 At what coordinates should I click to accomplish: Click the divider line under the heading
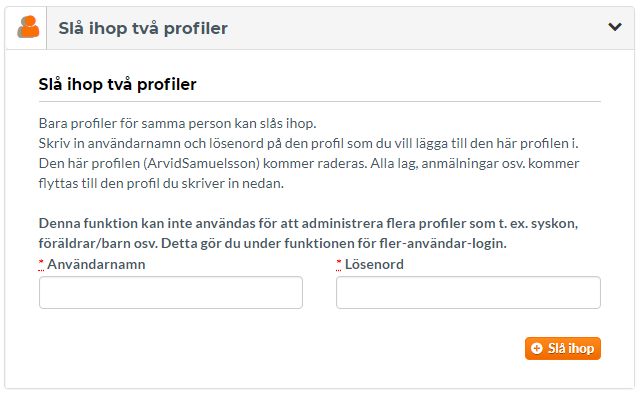pos(320,101)
